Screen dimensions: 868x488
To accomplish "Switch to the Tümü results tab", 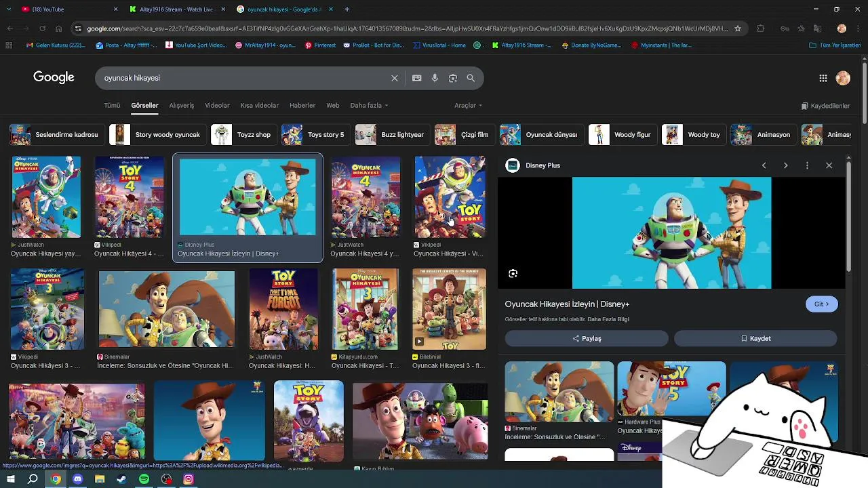I will coord(112,106).
